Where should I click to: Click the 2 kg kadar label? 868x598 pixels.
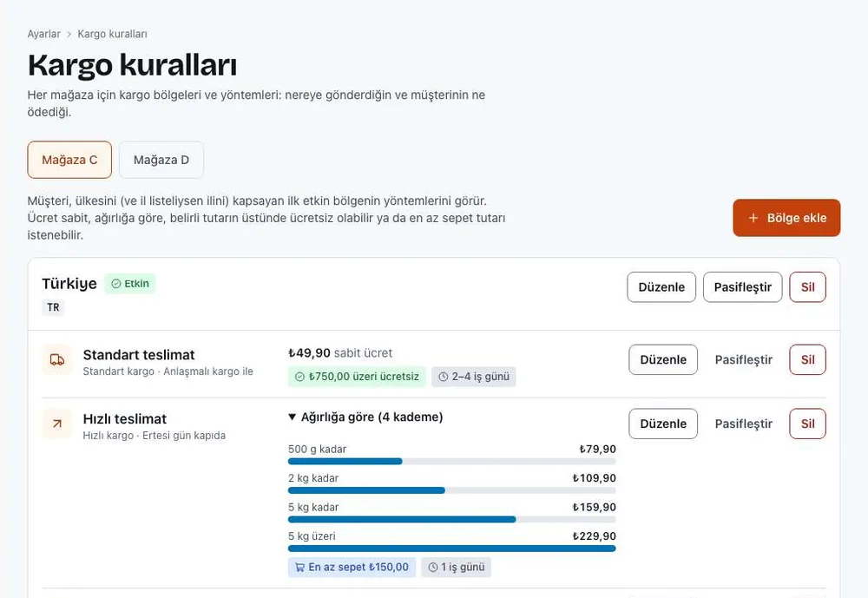coord(313,478)
